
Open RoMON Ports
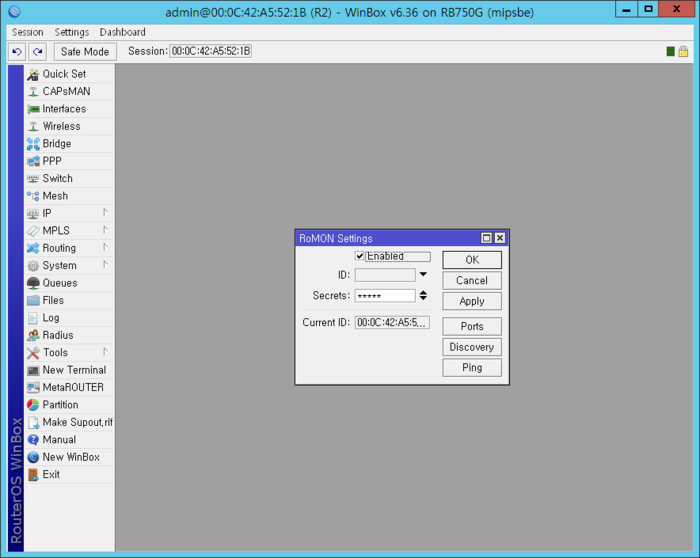coord(472,326)
